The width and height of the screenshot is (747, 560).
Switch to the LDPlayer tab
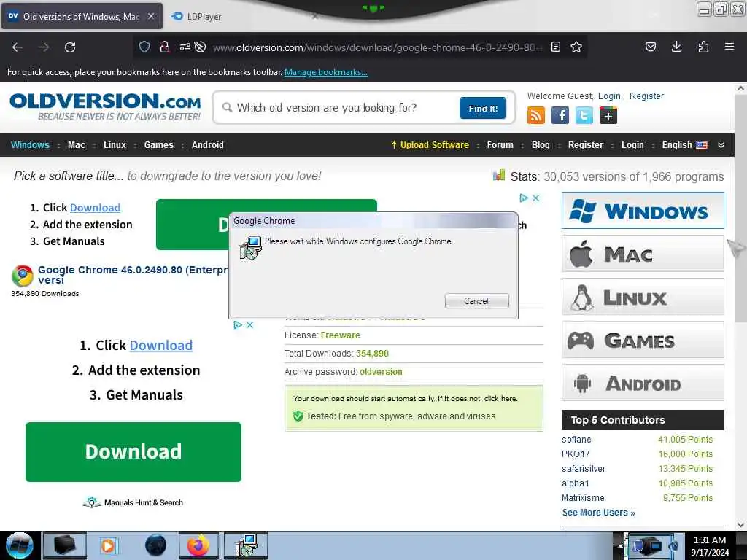click(204, 17)
